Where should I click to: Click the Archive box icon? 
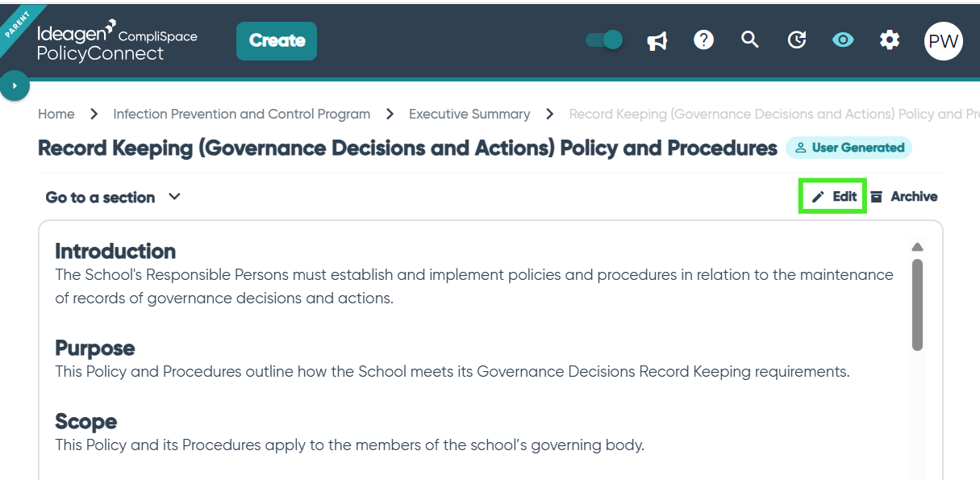877,197
